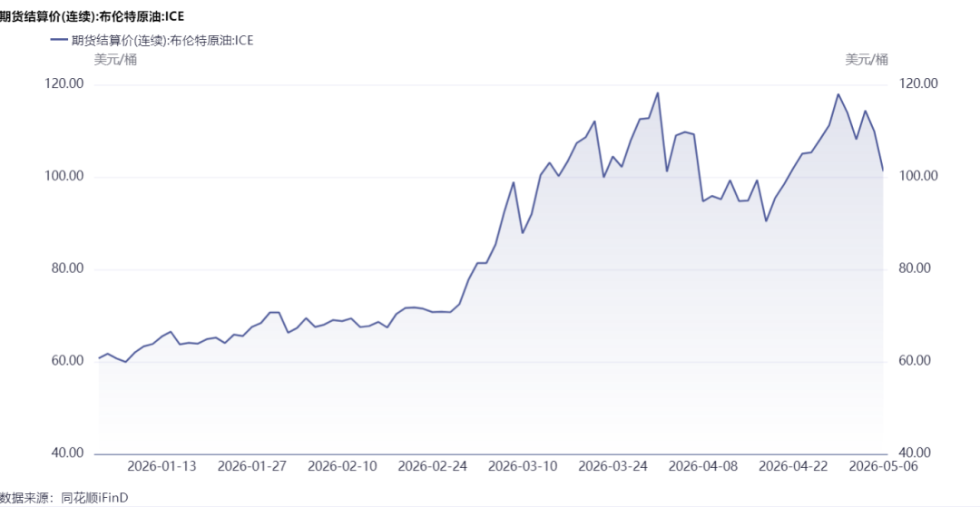Click the date label 2026-03-24
Viewport: 980px width, 507px height.
pos(613,467)
